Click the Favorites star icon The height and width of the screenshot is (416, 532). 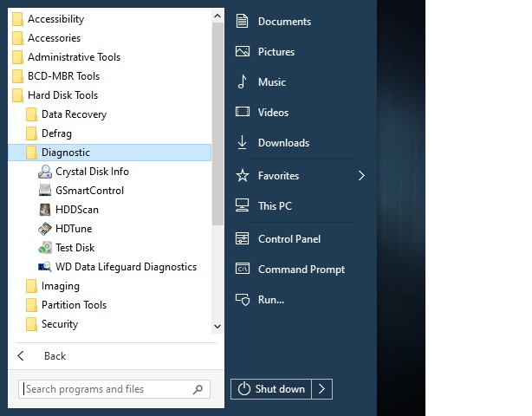[243, 176]
